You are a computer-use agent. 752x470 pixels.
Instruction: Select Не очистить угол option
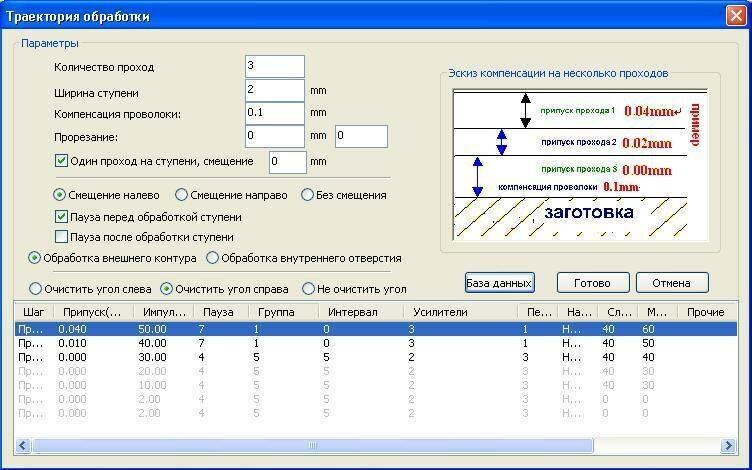click(308, 289)
